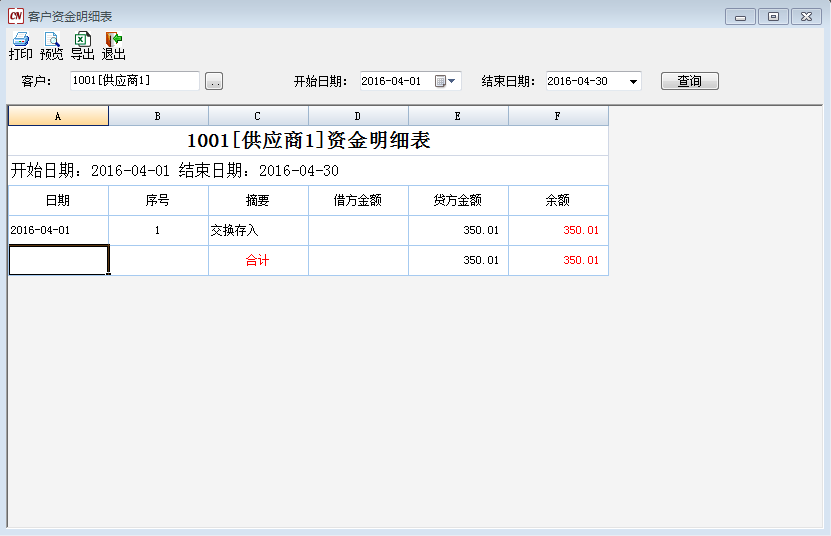The height and width of the screenshot is (536, 831).
Task: Select credit total 350.01 in the 合计 row
Action: 458,260
